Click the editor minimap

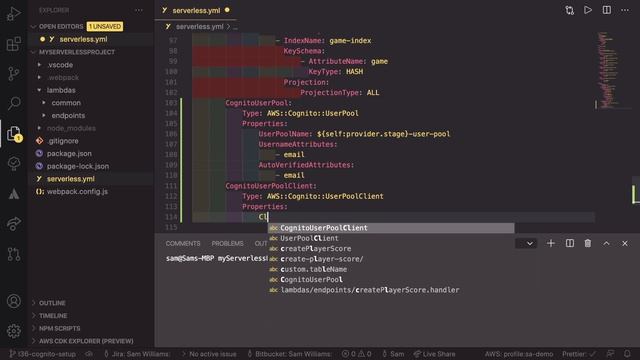(x=608, y=69)
